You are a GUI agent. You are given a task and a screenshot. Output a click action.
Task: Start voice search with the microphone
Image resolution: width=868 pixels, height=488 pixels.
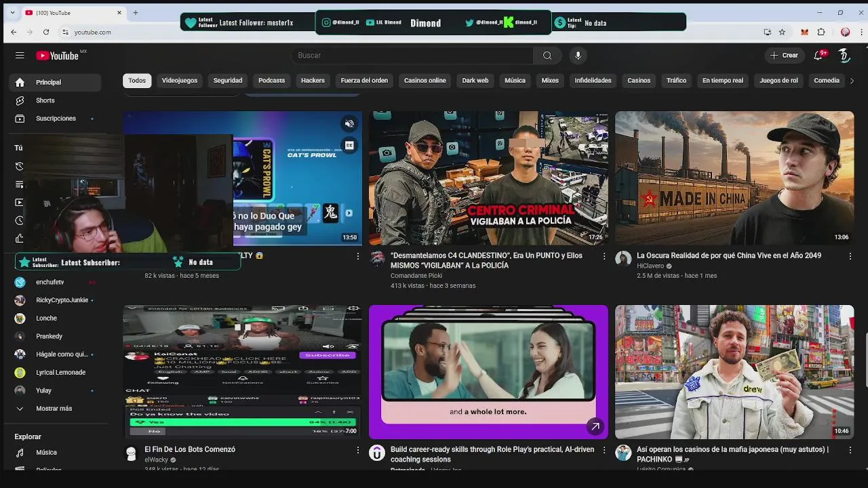pos(578,56)
